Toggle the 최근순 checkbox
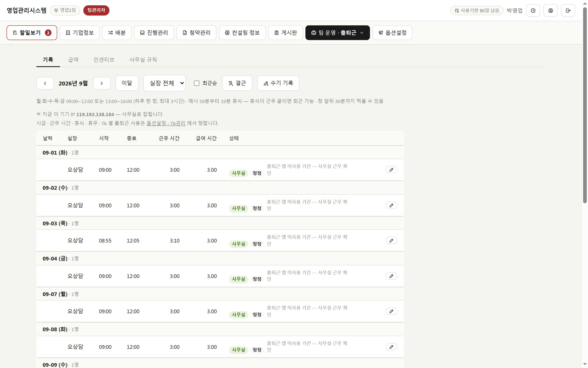Screen dimensions: 588x368 [x=197, y=83]
